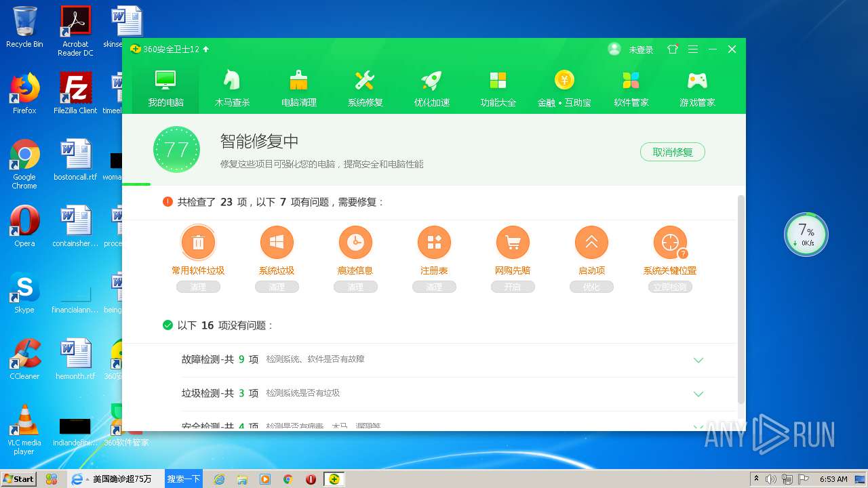Open 金融·互助宝 finance section

coord(564,89)
